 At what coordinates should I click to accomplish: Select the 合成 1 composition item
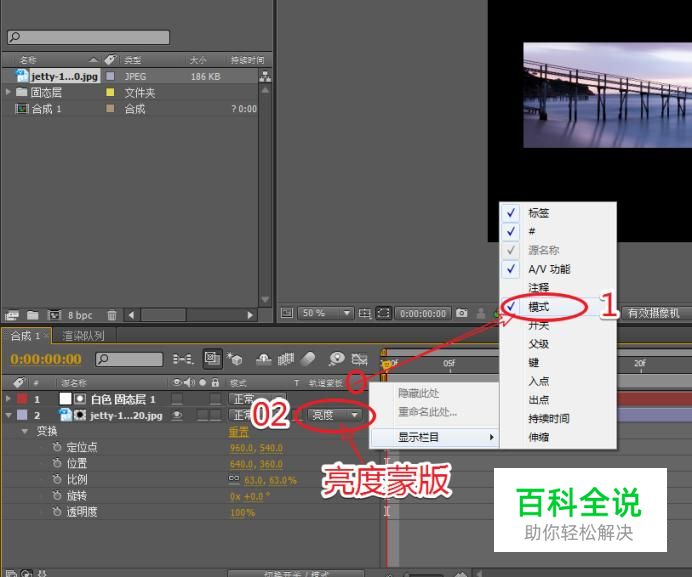pos(46,109)
